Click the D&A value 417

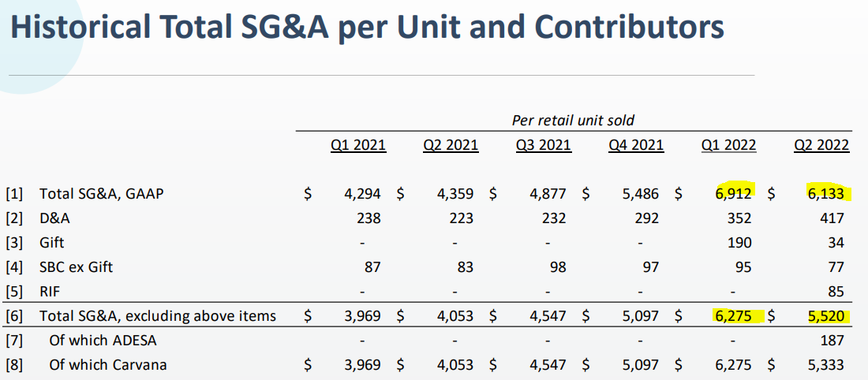click(832, 218)
